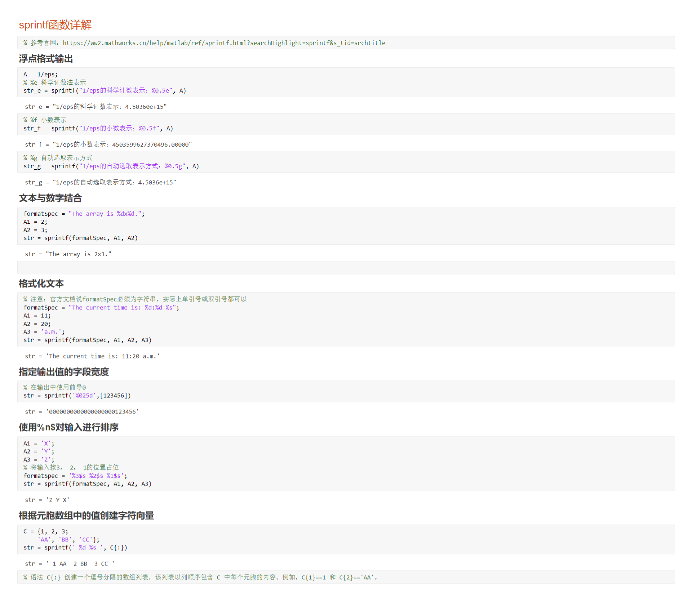Click the 浮点格式输出 section heading
The image size is (692, 616).
click(x=46, y=59)
